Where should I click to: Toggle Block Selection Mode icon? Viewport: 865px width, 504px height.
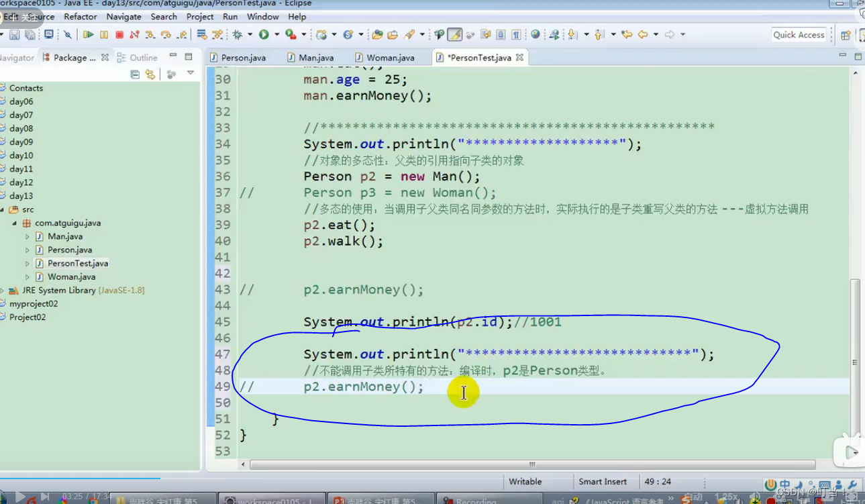(501, 35)
